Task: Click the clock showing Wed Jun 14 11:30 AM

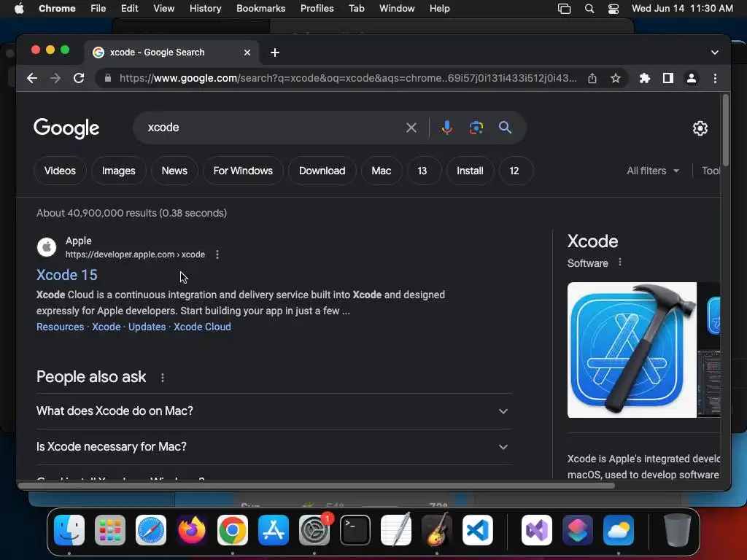Action: 682,9
